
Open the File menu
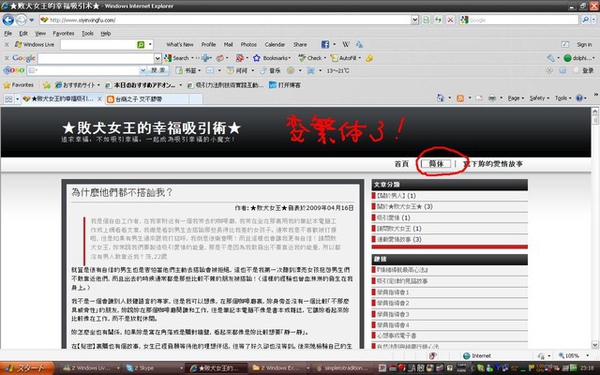click(8, 34)
